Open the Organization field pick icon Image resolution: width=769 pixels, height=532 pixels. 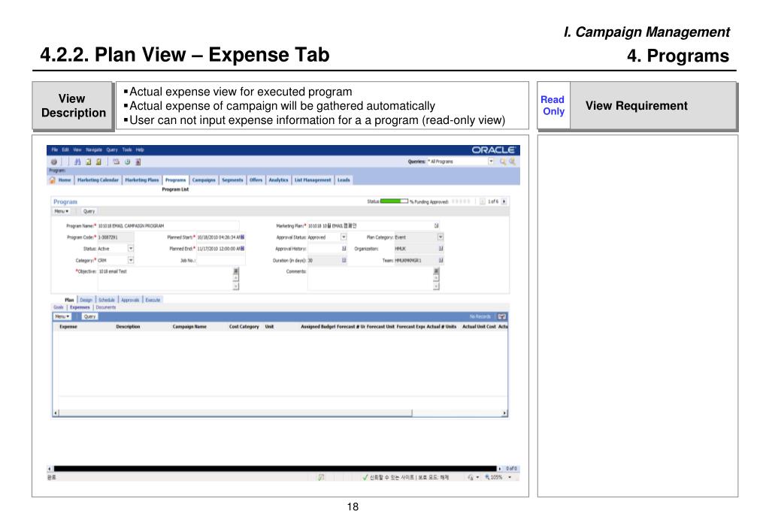(x=441, y=249)
